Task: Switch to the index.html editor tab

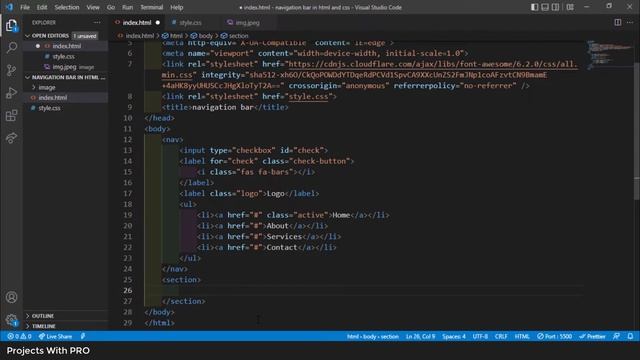Action: [137, 22]
